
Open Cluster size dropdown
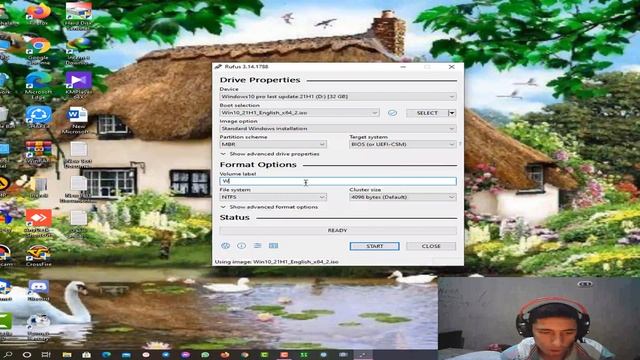[402, 197]
